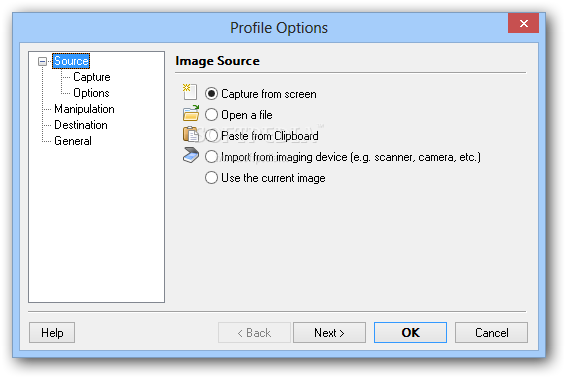This screenshot has width=566, height=378.
Task: Select Capture from screen radio button
Action: pos(212,94)
